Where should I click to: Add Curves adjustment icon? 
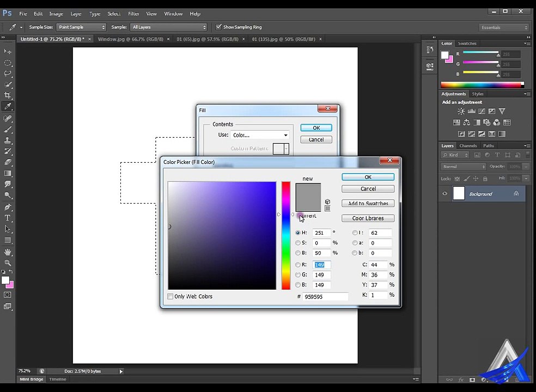482,111
